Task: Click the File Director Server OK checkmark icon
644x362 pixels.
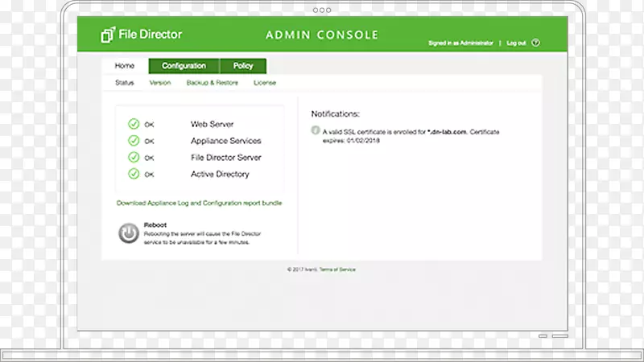Action: [134, 157]
